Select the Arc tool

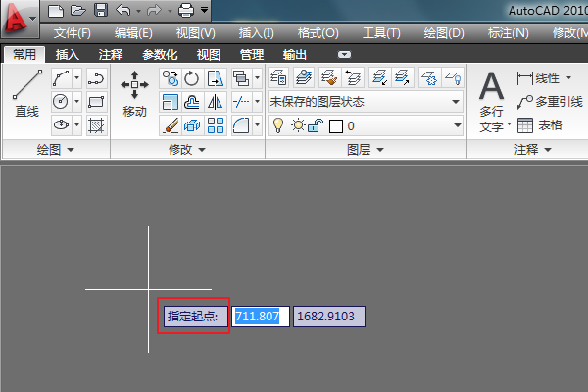[x=62, y=78]
